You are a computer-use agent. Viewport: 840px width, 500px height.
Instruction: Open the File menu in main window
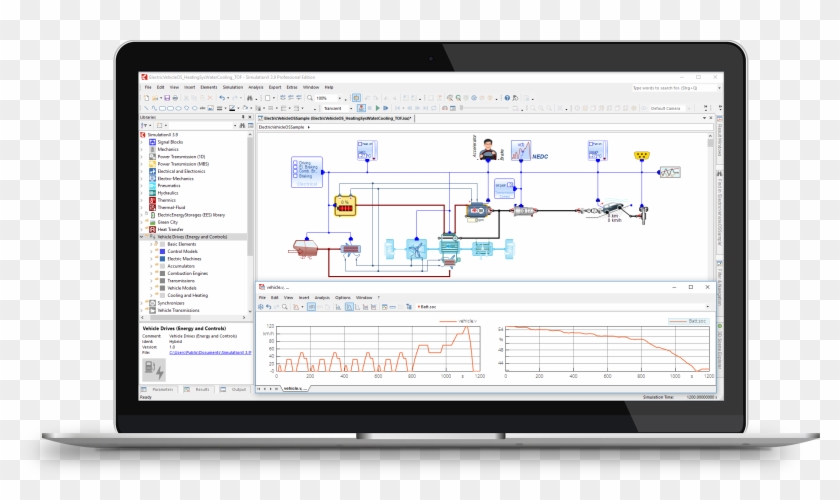click(148, 87)
